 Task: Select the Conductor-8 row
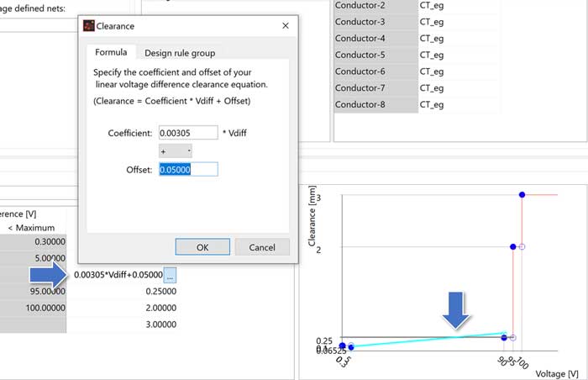(x=375, y=104)
